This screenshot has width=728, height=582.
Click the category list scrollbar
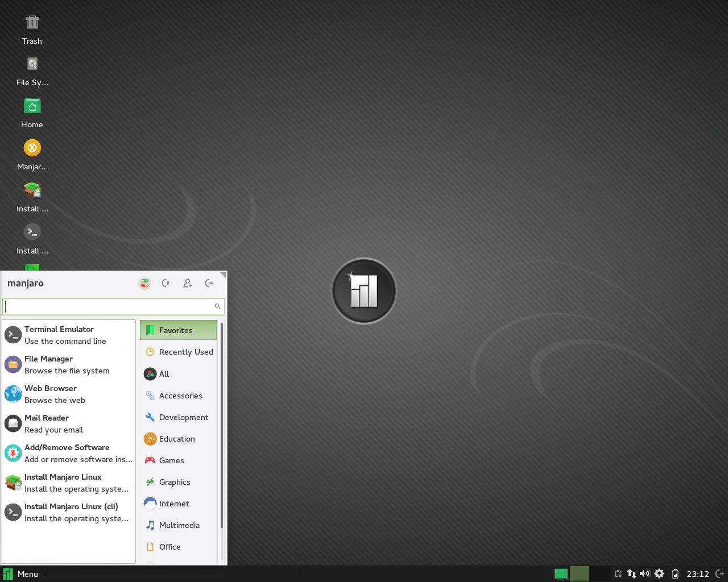(x=221, y=426)
